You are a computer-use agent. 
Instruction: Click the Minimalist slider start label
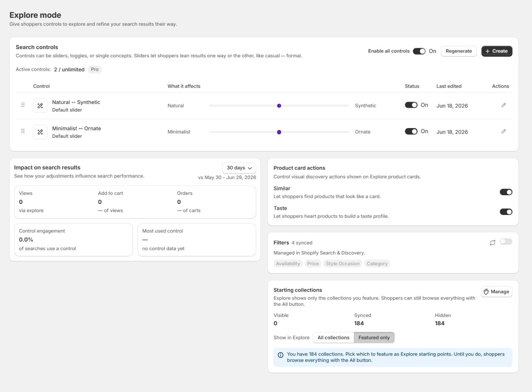coord(179,132)
